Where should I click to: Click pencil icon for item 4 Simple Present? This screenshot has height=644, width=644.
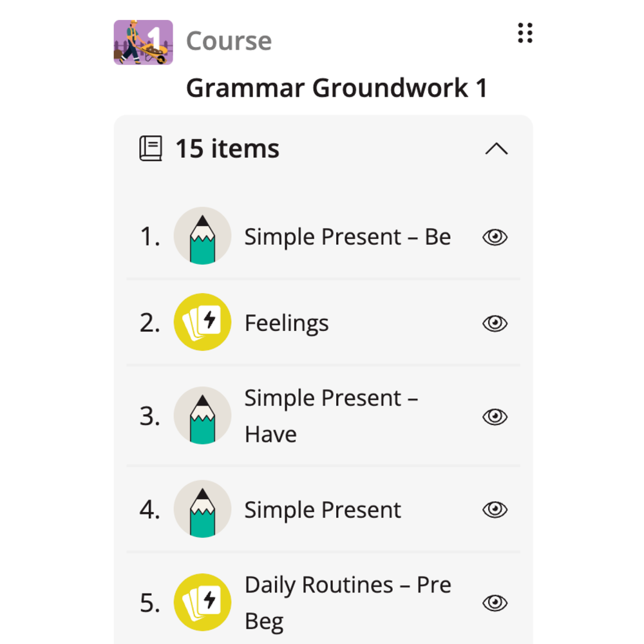pos(202,509)
